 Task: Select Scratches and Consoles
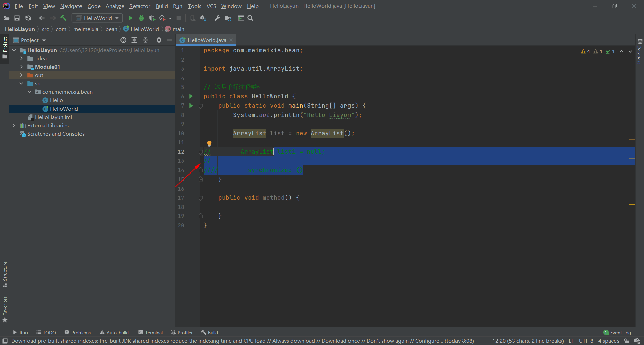[56, 134]
